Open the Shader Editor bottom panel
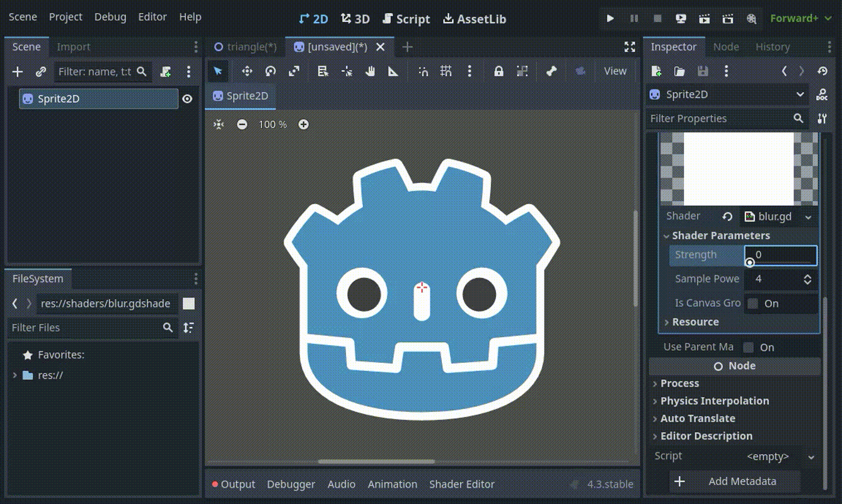Viewport: 842px width, 504px height. click(462, 484)
